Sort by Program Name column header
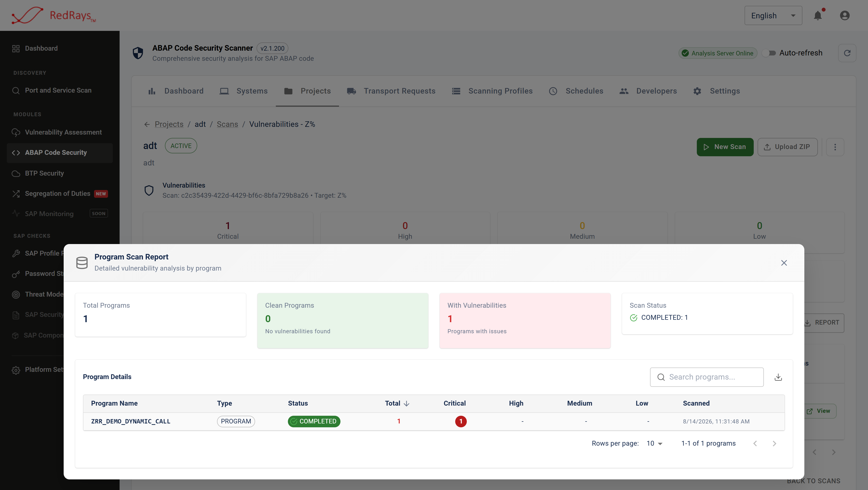Viewport: 868px width, 490px height. click(x=114, y=403)
